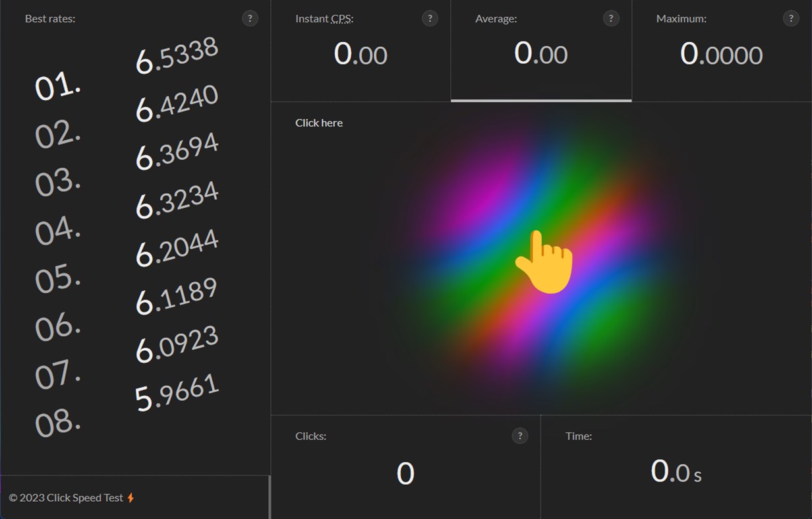Image resolution: width=812 pixels, height=519 pixels.
Task: Click the Time value 0.0 s
Action: [676, 472]
